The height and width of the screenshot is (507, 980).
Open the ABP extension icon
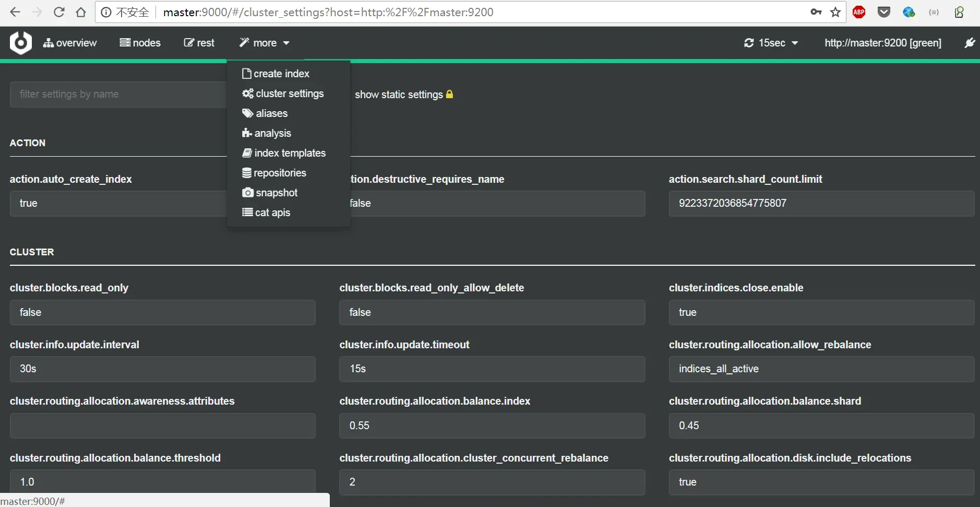(x=859, y=12)
